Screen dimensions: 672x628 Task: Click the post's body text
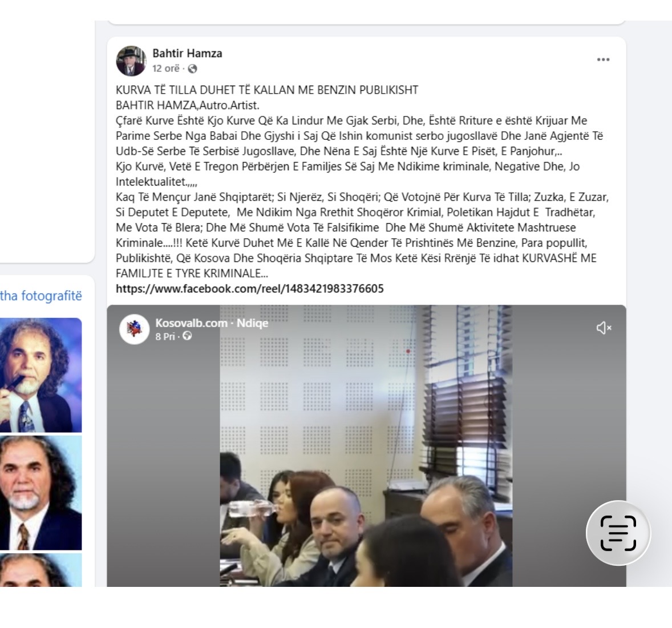click(362, 197)
